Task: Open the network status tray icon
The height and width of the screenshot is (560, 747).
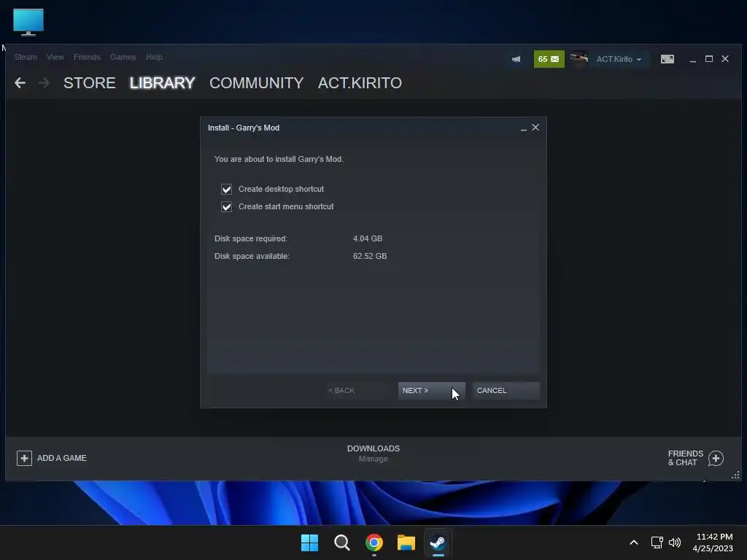Action: coord(657,542)
